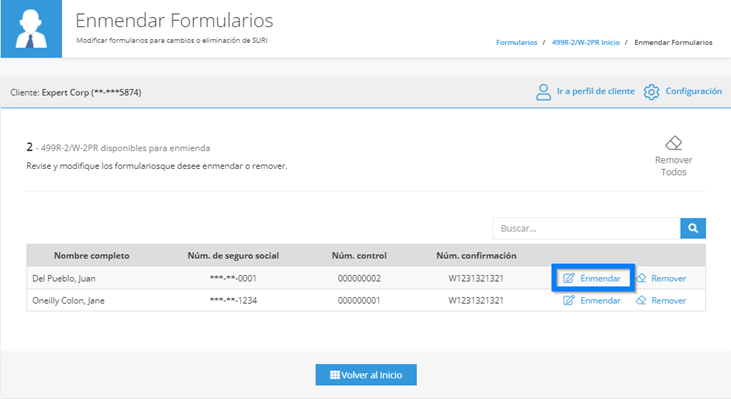
Task: Select the Del Pueblo, Juan name cell
Action: 64,278
